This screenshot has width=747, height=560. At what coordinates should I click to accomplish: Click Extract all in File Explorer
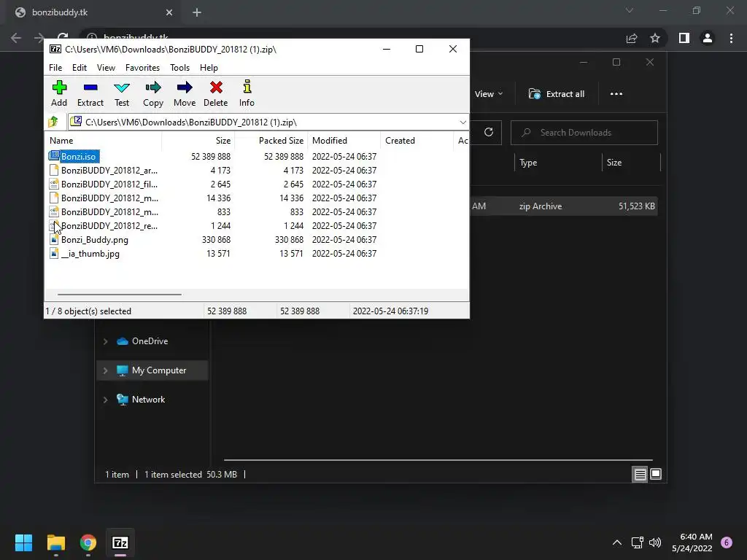(557, 94)
